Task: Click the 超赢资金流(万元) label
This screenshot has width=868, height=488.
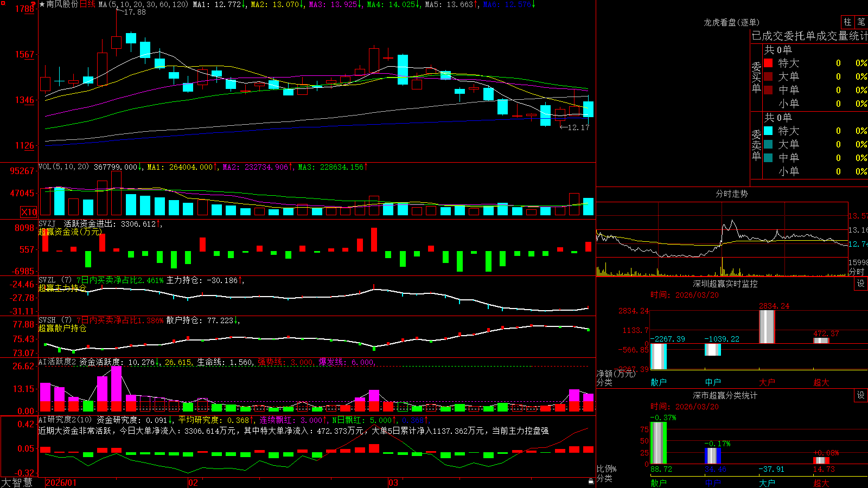Action: click(70, 232)
